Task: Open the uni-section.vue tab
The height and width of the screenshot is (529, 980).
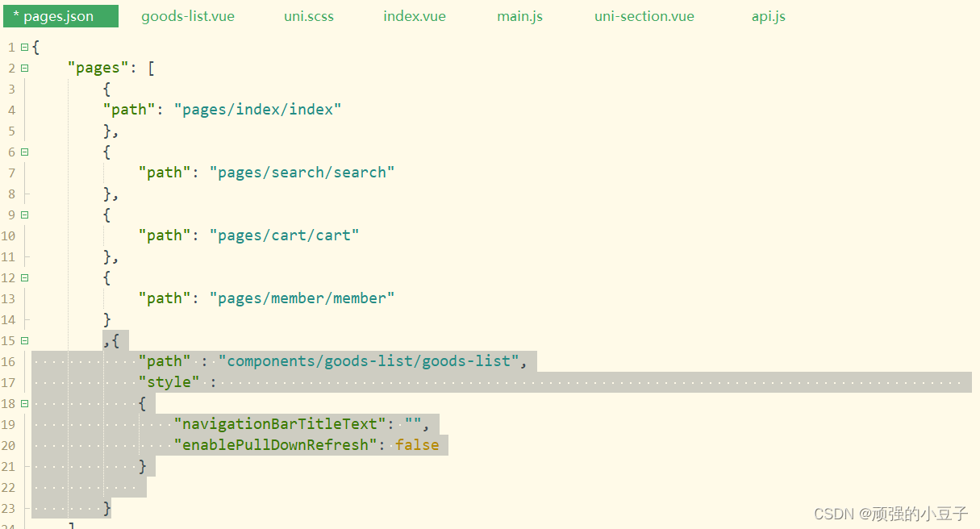Action: (x=644, y=15)
